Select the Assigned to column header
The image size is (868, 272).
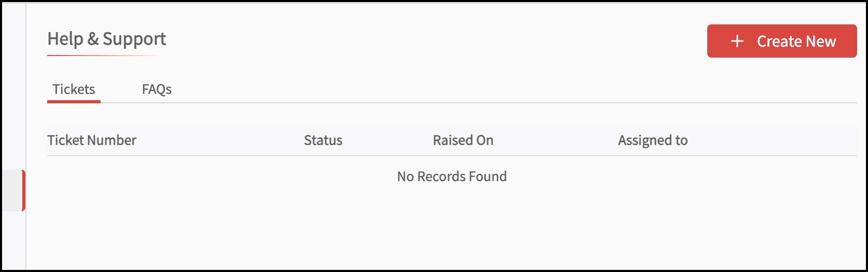pyautogui.click(x=653, y=140)
